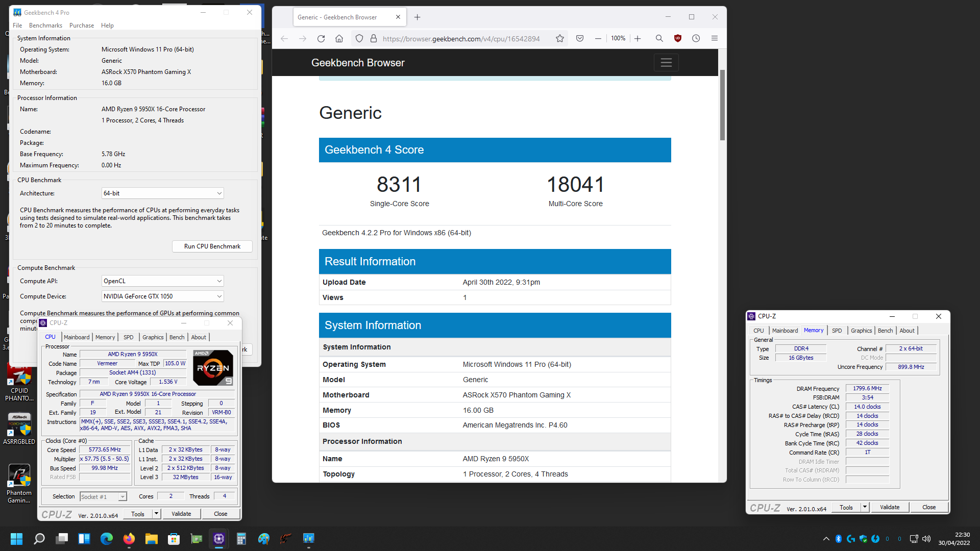Screen dimensions: 980x551
Task: Click Close button in left CPU-Z window
Action: 220,514
